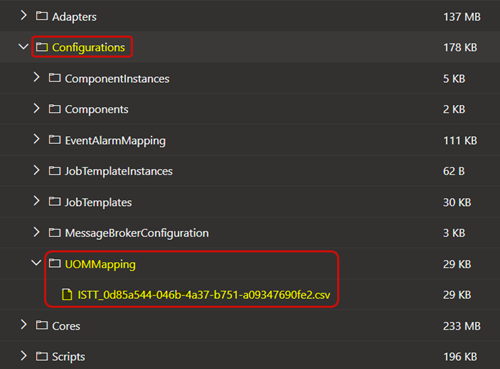Viewport: 500px width, 369px height.
Task: Click the 3 KB size of MessageBrokerConfiguration
Action: tap(454, 233)
